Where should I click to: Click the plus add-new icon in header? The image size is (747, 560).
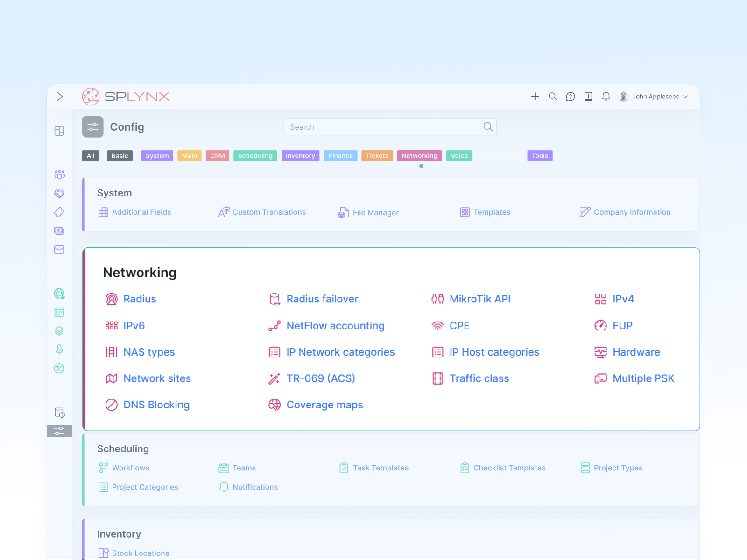(x=535, y=97)
